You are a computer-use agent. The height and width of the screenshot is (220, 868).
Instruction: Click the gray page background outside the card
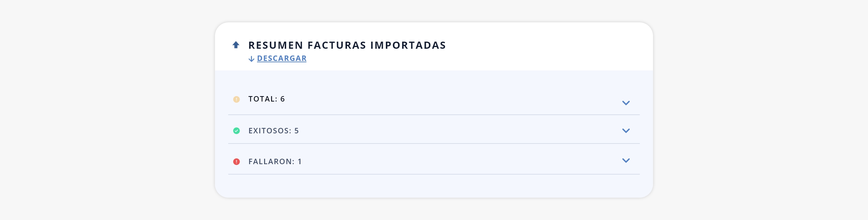pyautogui.click(x=102, y=110)
